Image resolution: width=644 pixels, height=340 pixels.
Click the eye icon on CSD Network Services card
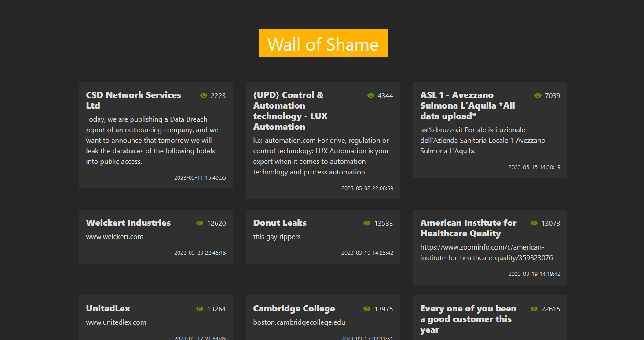[204, 95]
